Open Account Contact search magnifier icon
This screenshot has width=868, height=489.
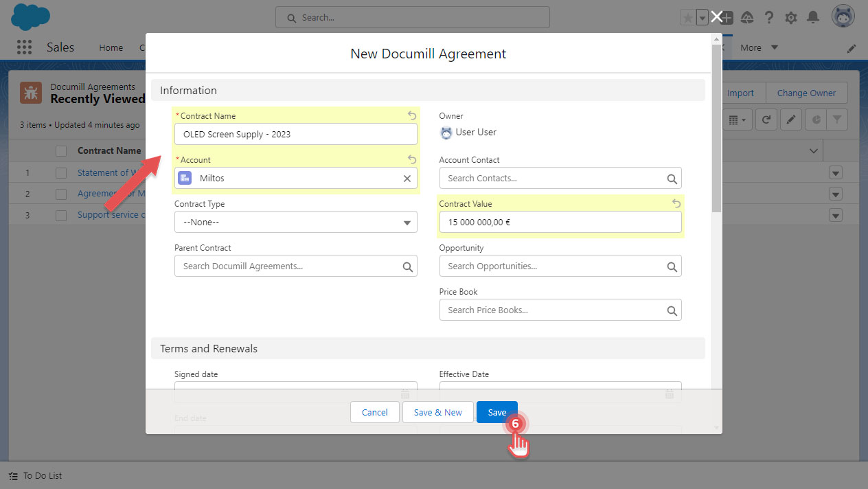(672, 178)
